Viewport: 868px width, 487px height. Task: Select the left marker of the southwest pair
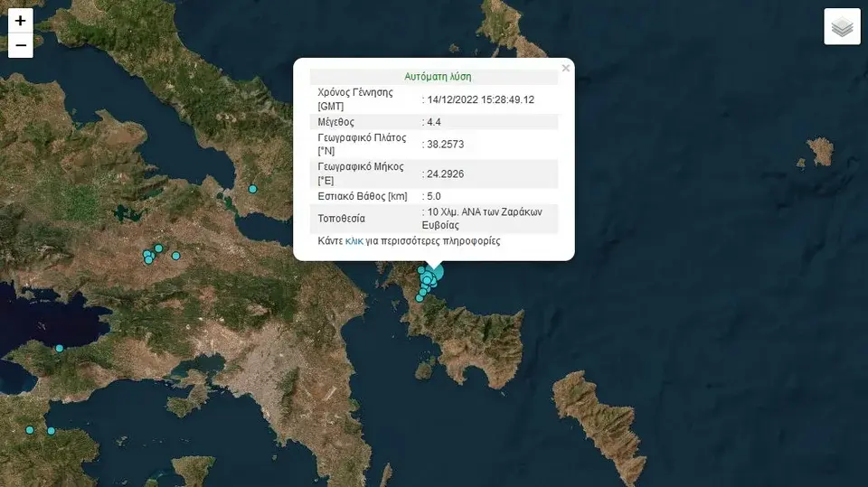(30, 429)
